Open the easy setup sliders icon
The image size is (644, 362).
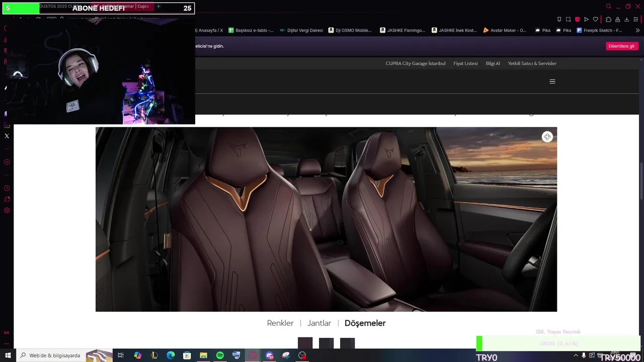click(x=636, y=20)
